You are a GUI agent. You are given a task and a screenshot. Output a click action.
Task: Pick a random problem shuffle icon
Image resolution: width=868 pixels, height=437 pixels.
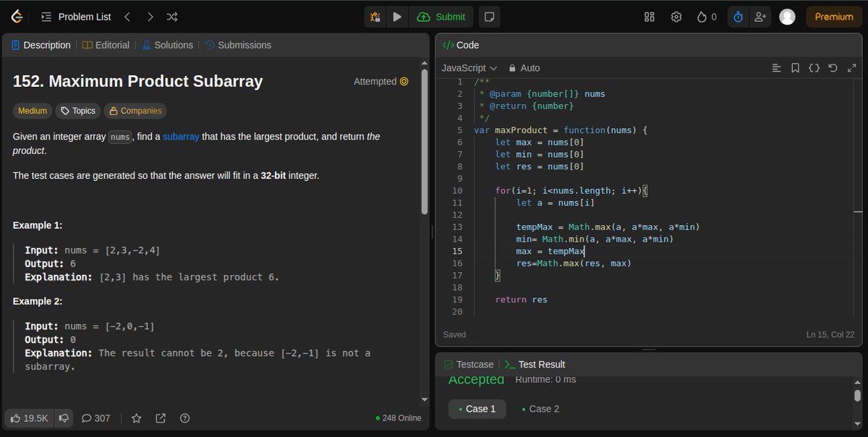tap(172, 17)
